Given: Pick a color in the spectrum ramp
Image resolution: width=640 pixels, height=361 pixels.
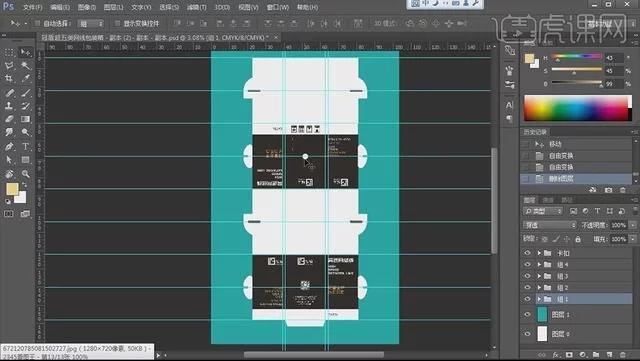Looking at the screenshot, I should tap(577, 108).
